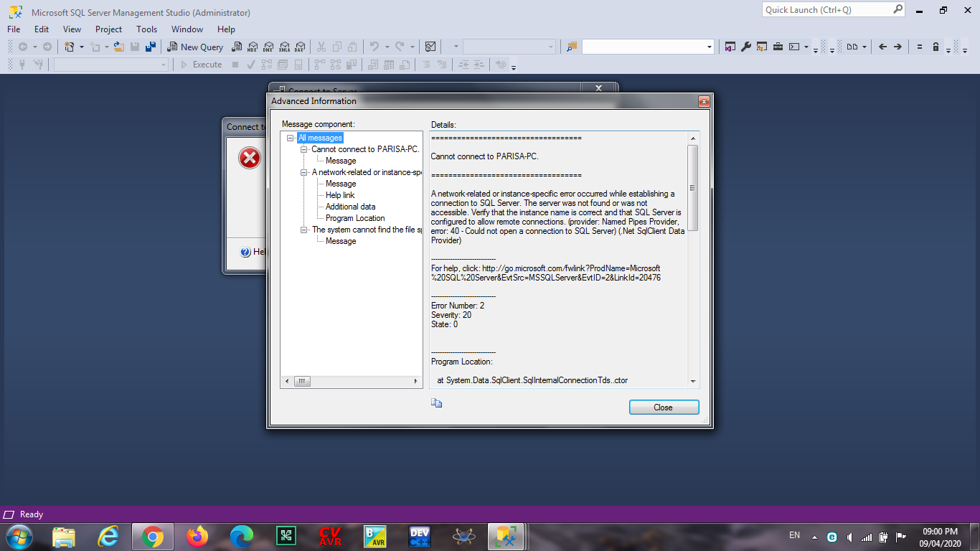Open the Toolbox icon in toolbar
The width and height of the screenshot is (980, 551).
(778, 47)
